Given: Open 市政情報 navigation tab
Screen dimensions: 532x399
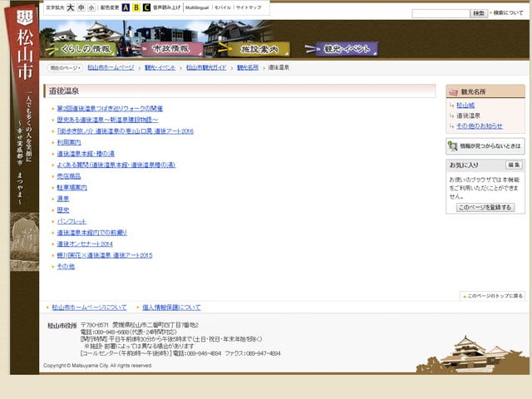Looking at the screenshot, I should tap(172, 49).
